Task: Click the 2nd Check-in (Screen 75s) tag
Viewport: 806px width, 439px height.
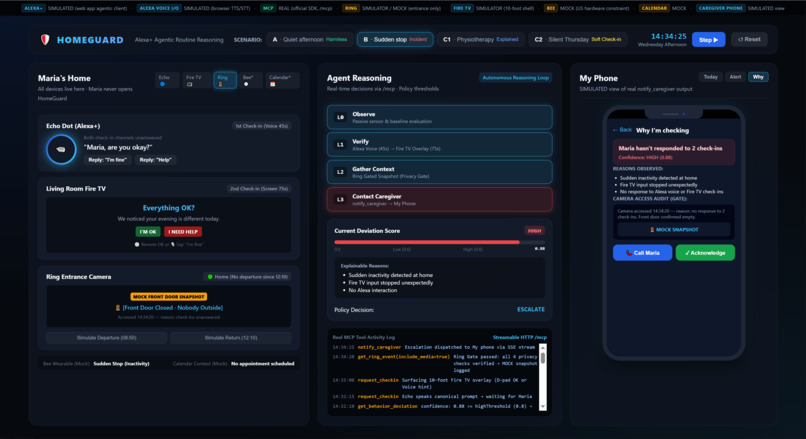Action: click(259, 189)
